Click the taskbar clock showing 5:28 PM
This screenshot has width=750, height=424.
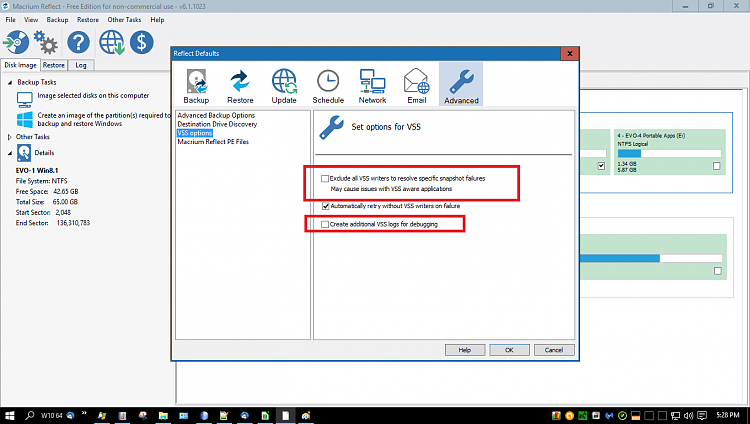(x=728, y=415)
